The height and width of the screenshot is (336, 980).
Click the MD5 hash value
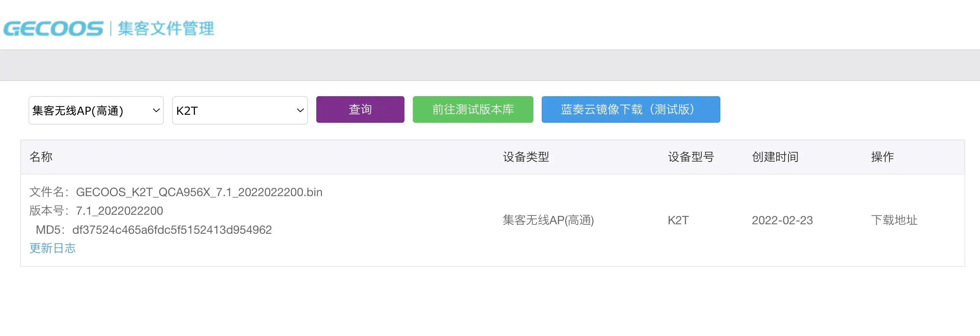(x=172, y=230)
